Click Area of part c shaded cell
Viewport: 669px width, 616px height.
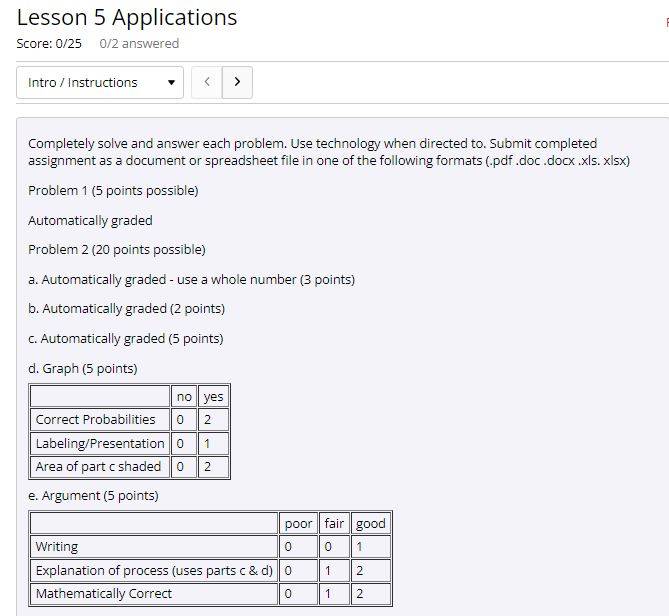point(100,467)
